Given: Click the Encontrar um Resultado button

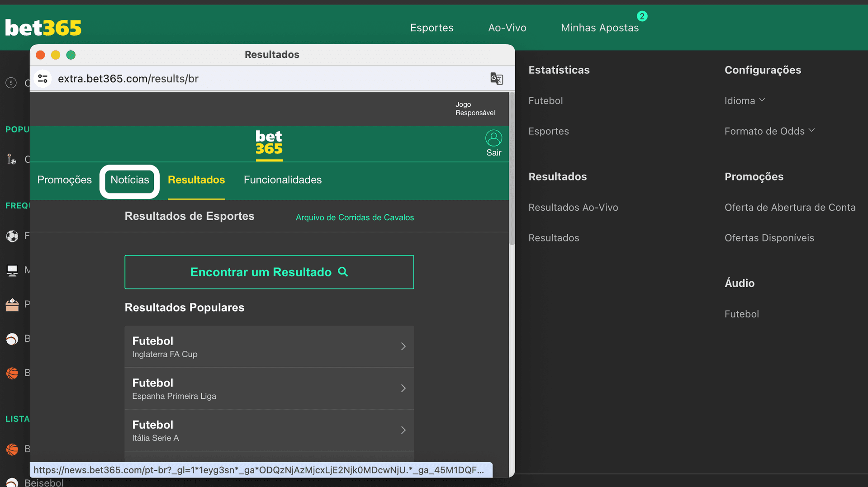Looking at the screenshot, I should [x=269, y=272].
